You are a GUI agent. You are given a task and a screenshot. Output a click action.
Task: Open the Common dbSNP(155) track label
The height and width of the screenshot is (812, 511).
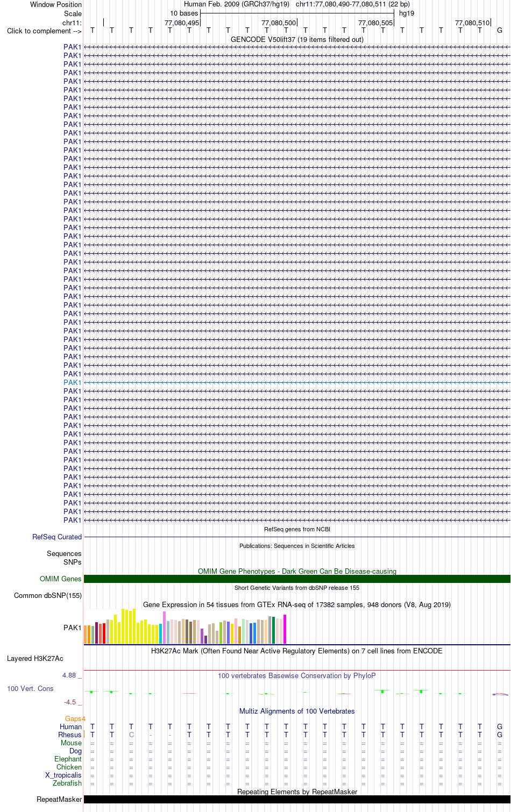click(48, 595)
